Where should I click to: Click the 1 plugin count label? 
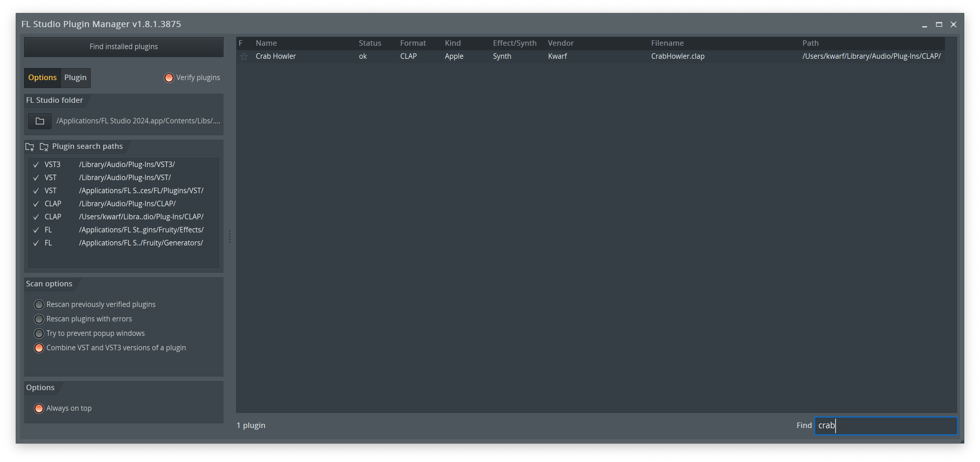tap(251, 426)
